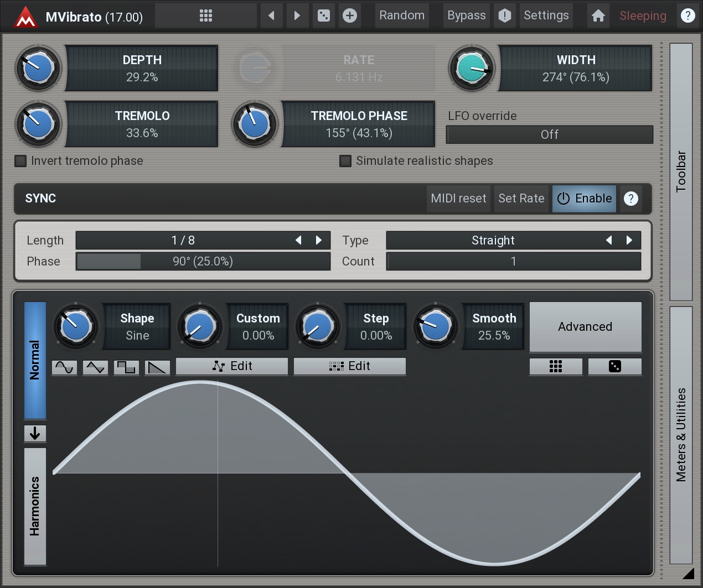Expand the Meters & Utilities side panel

point(681,435)
